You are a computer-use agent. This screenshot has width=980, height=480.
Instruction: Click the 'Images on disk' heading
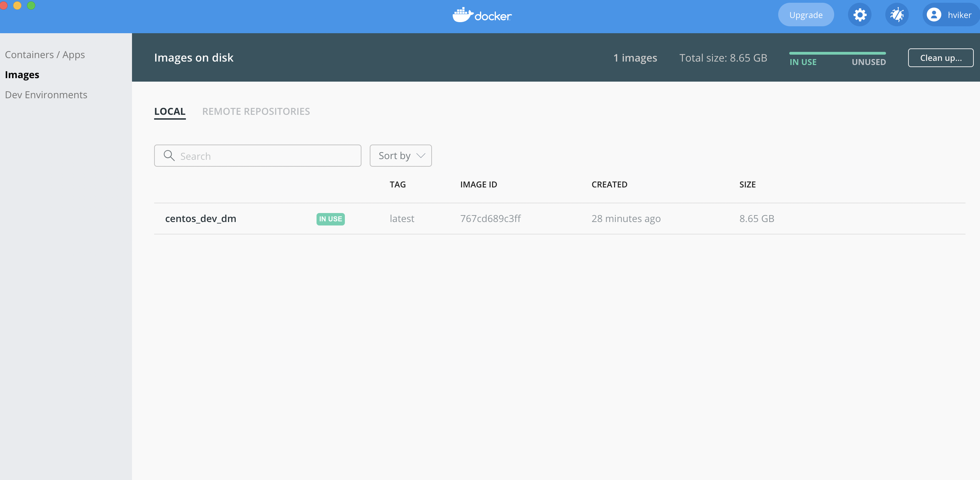click(x=194, y=57)
